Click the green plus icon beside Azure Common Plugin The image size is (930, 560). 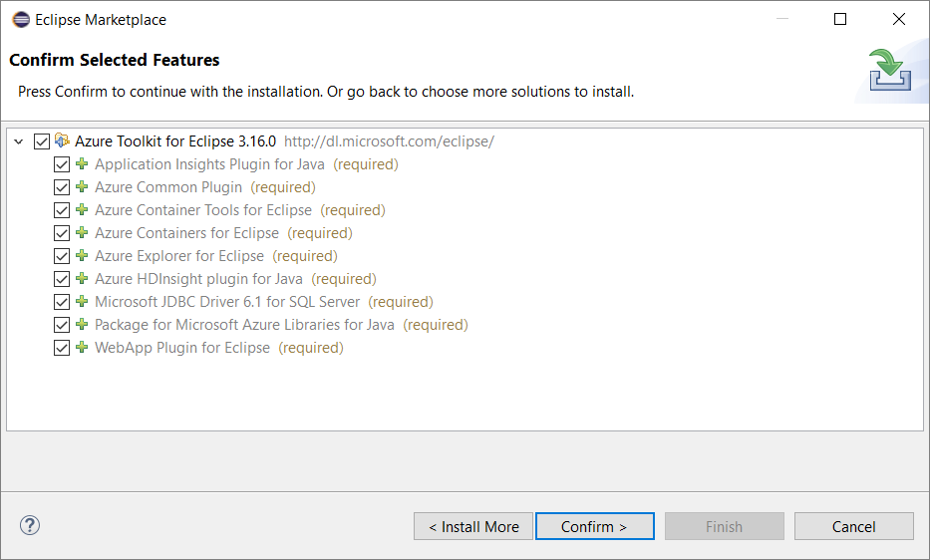click(82, 186)
